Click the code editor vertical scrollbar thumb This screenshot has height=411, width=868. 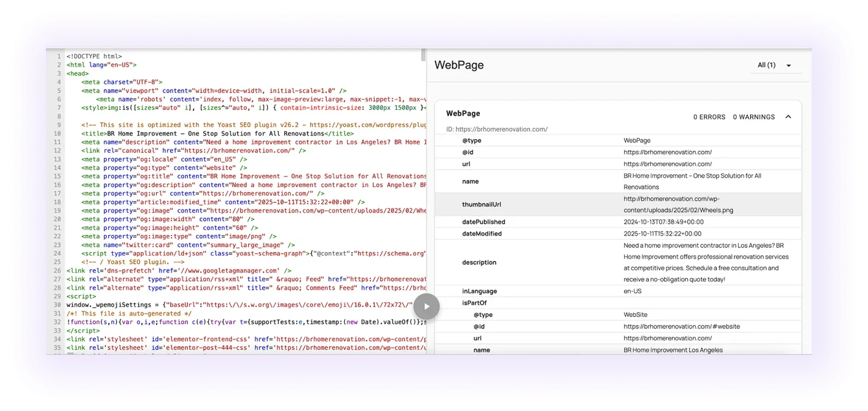423,55
